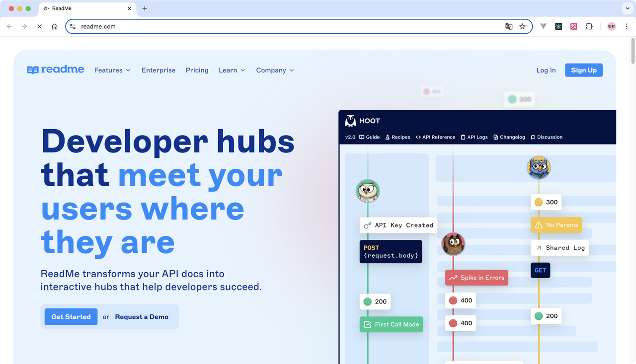
Task: Open the API Logs tab in HOOT
Action: [x=474, y=137]
